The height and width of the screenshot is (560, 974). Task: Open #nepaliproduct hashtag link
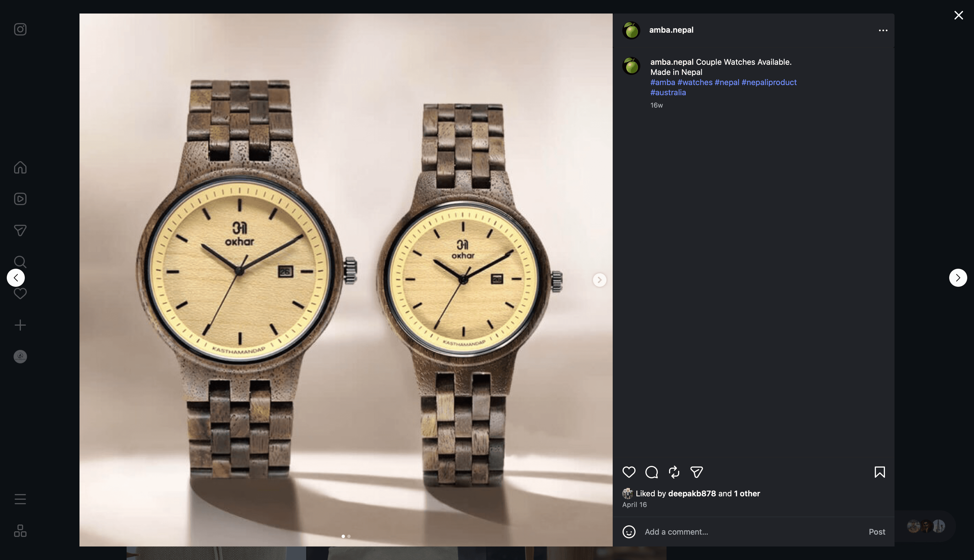pyautogui.click(x=769, y=82)
